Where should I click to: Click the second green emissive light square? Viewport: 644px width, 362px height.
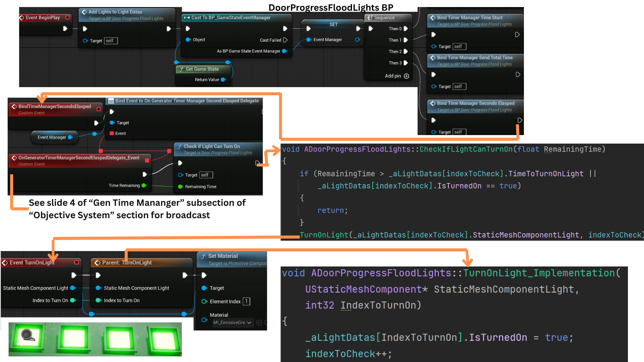(74, 338)
